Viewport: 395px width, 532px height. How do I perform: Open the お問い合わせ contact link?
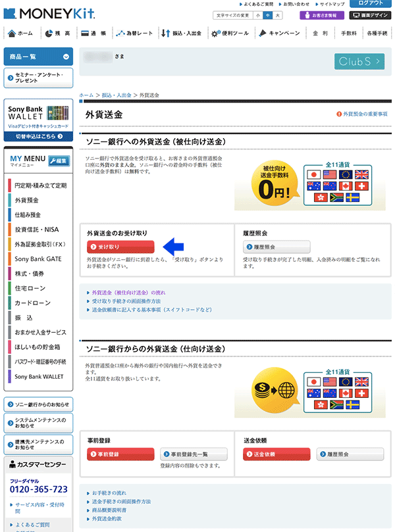[294, 4]
